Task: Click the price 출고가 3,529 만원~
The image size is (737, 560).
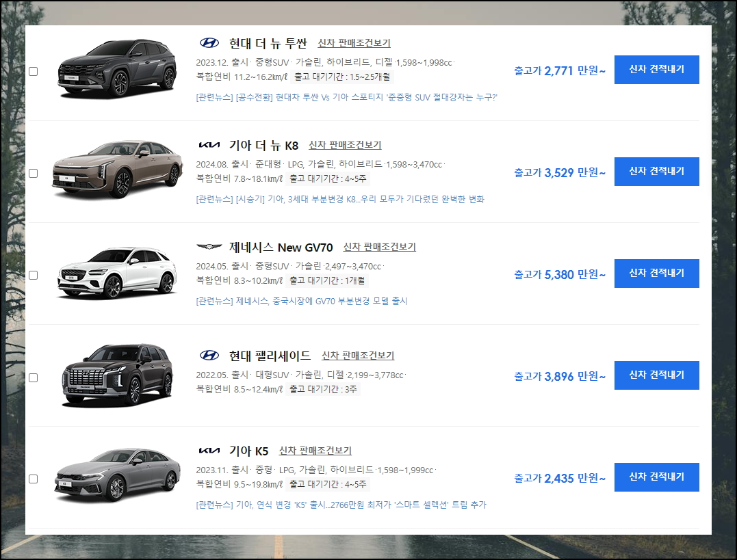Action: tap(559, 172)
